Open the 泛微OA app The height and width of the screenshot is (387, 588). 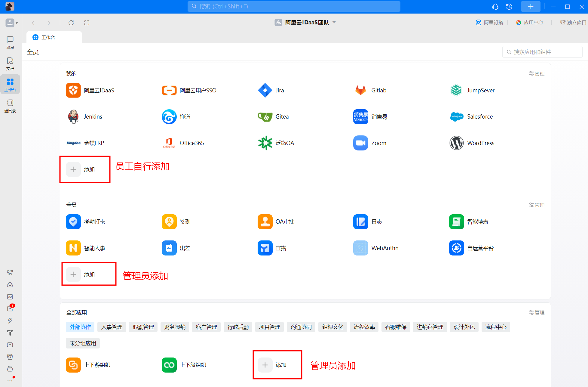(276, 143)
